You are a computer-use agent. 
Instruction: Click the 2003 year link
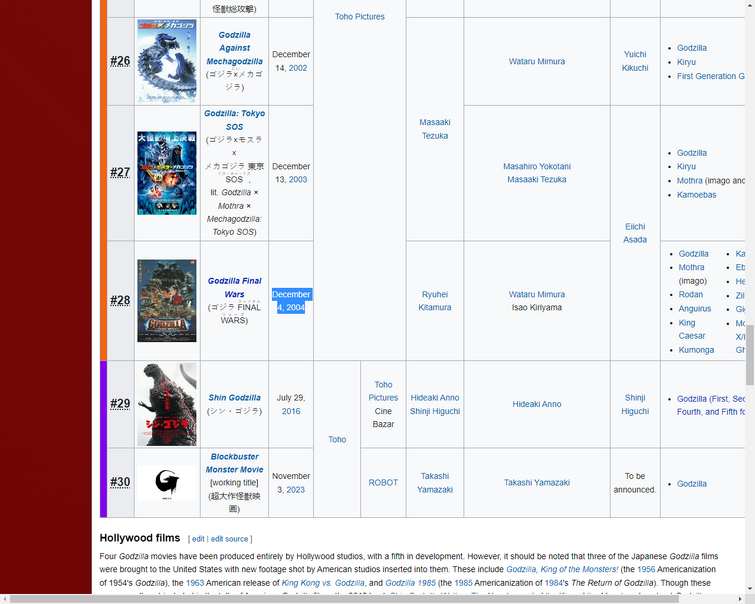tap(298, 179)
